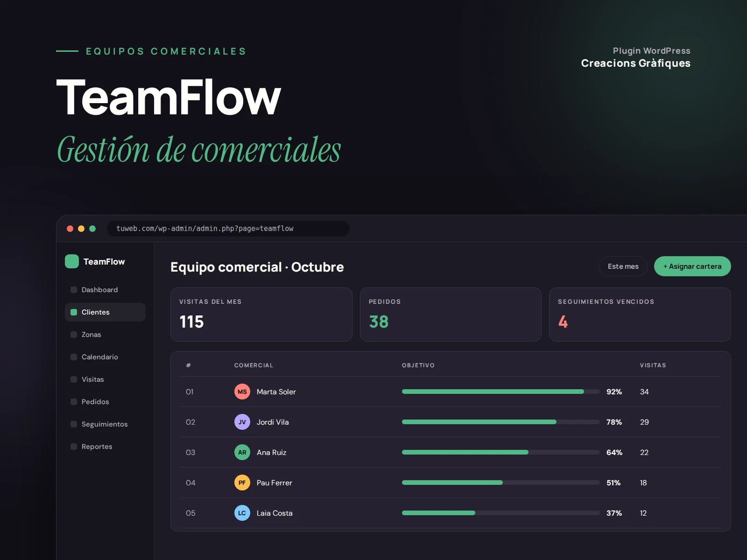Click the yellow minimize dot
Image resolution: width=747 pixels, height=560 pixels.
(x=81, y=229)
